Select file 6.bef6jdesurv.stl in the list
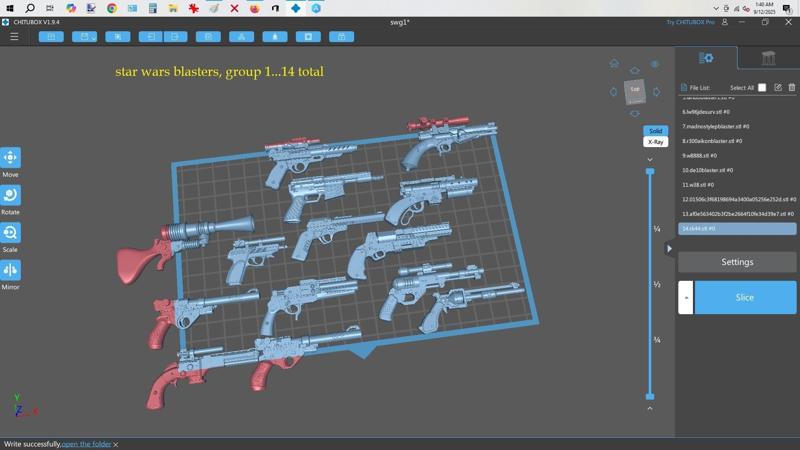800x450 pixels. click(737, 112)
